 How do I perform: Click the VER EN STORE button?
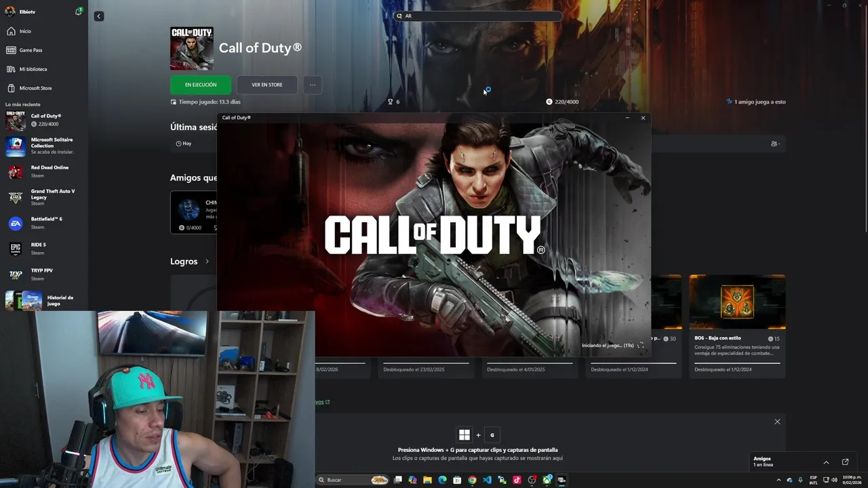point(267,85)
